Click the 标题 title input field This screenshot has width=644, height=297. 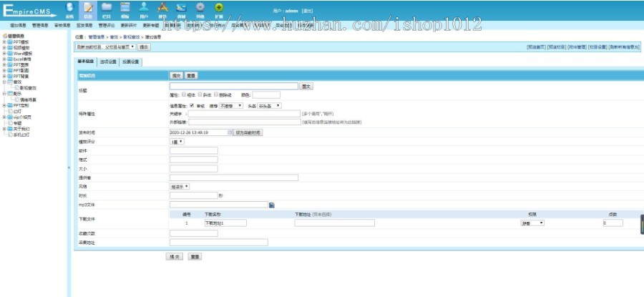(234, 87)
